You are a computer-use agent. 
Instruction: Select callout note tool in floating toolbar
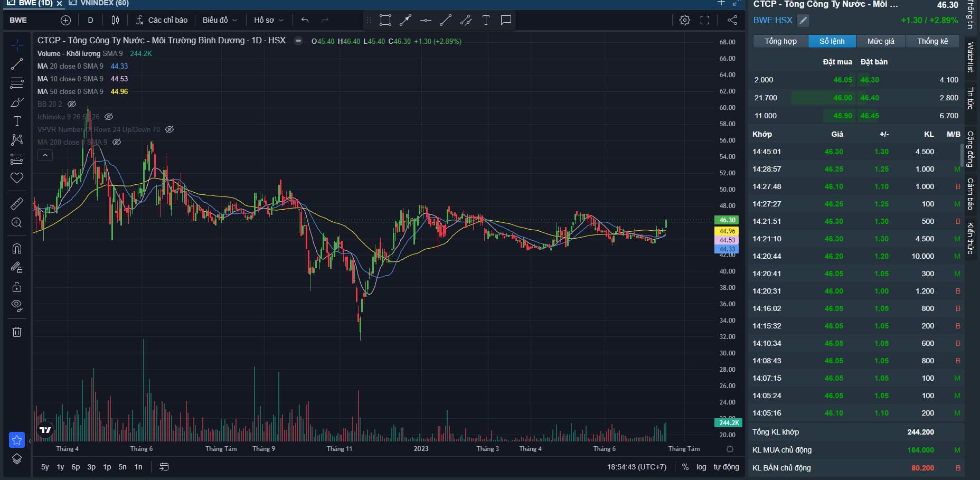(506, 20)
